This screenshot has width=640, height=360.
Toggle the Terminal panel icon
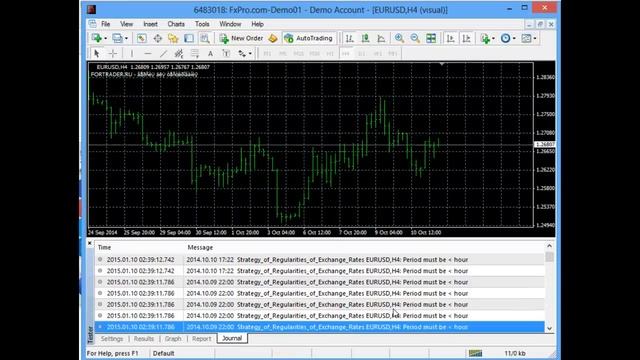[x=189, y=38]
